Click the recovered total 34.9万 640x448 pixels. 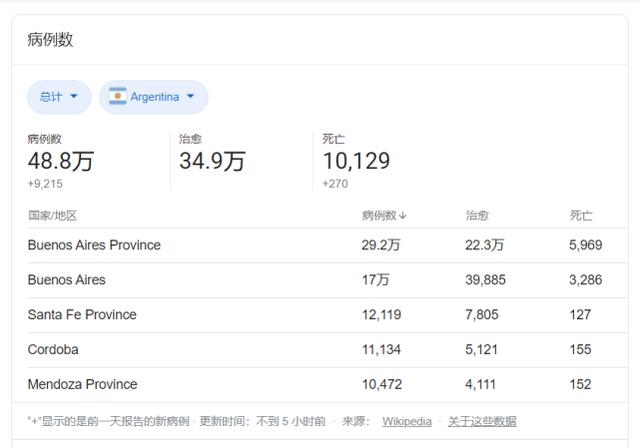click(x=212, y=161)
